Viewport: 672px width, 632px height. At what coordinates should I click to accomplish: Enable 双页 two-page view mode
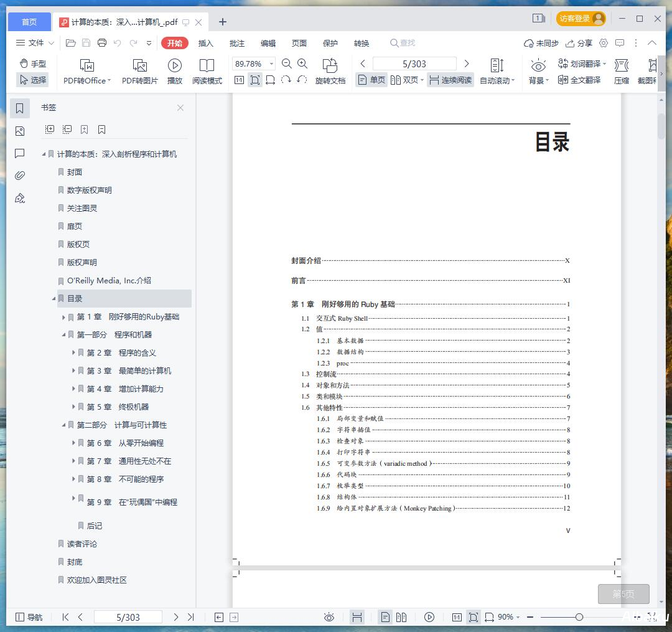pyautogui.click(x=404, y=80)
